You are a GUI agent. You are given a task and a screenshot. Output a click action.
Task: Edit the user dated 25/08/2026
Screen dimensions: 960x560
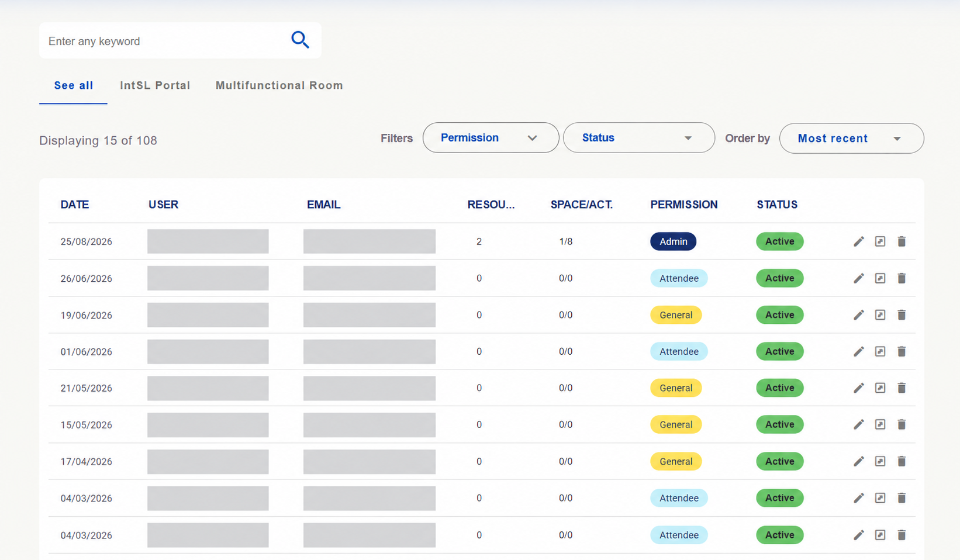(858, 241)
